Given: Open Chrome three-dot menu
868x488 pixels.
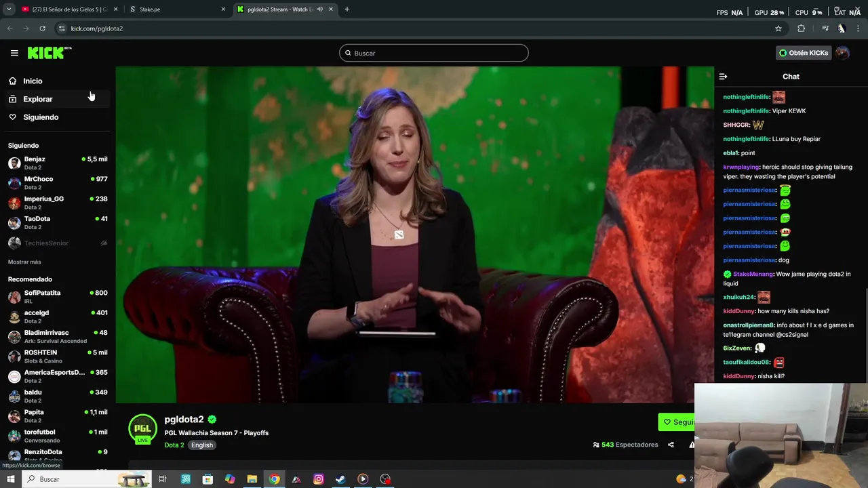Looking at the screenshot, I should 858,28.
